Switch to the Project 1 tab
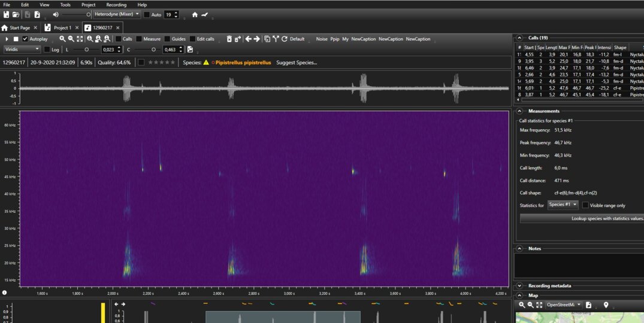Image resolution: width=644 pixels, height=323 pixels. [x=62, y=28]
